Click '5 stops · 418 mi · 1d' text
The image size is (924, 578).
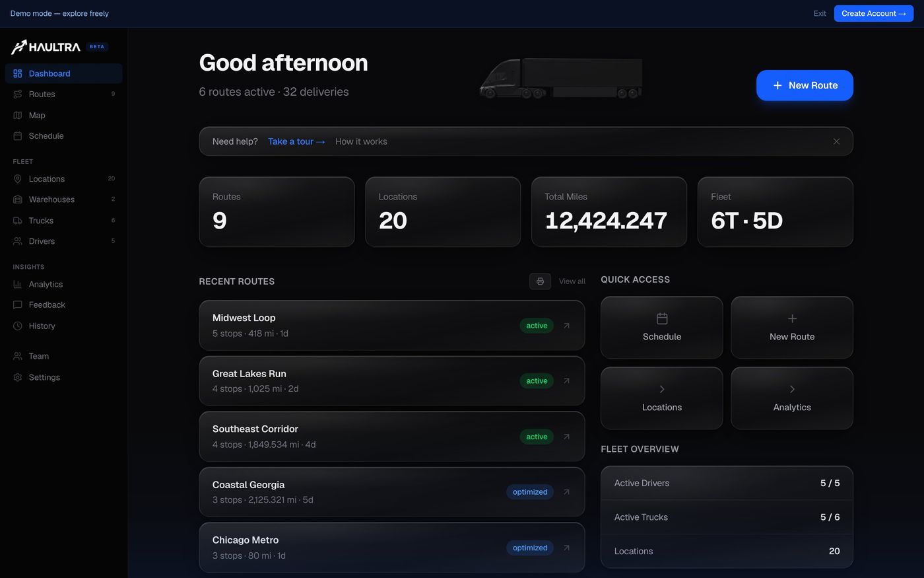(250, 334)
